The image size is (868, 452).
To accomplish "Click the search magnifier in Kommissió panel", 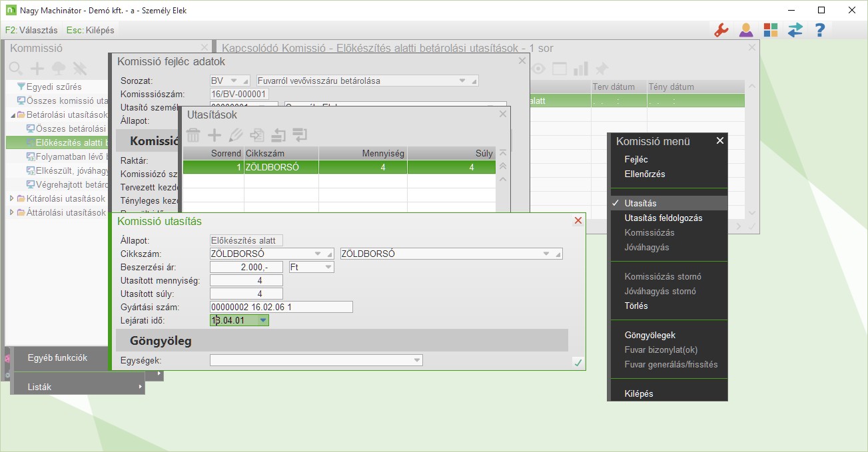I will pos(15,68).
